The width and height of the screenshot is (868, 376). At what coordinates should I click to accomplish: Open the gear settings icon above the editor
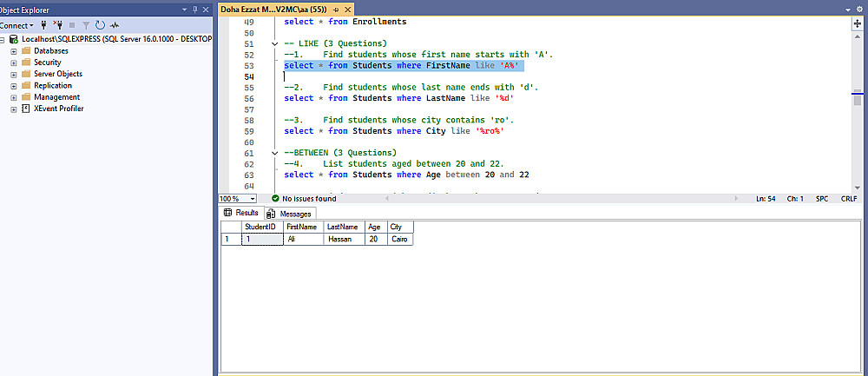coord(859,10)
